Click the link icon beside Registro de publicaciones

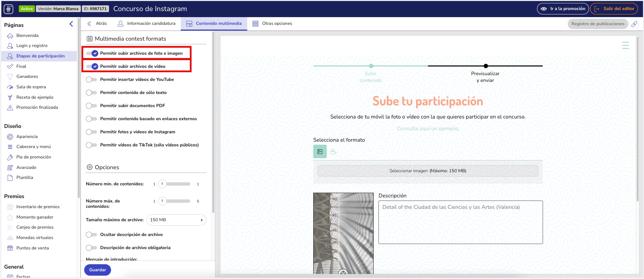tap(634, 24)
